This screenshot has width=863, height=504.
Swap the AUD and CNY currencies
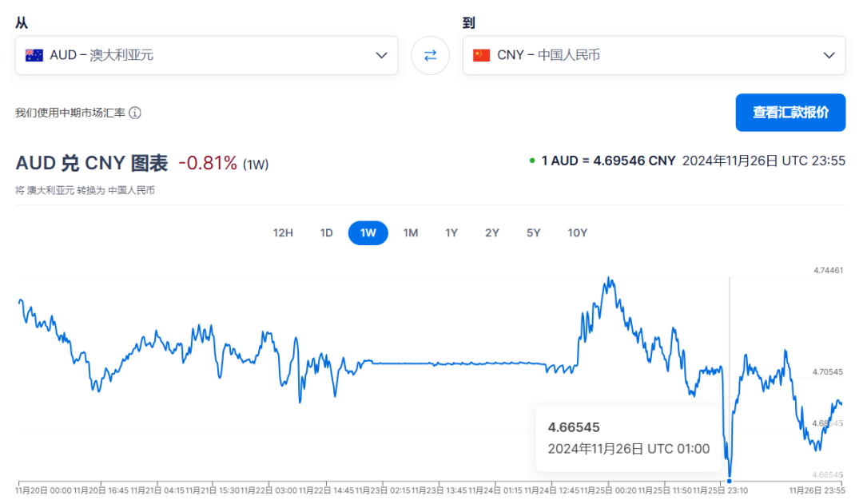pyautogui.click(x=431, y=55)
